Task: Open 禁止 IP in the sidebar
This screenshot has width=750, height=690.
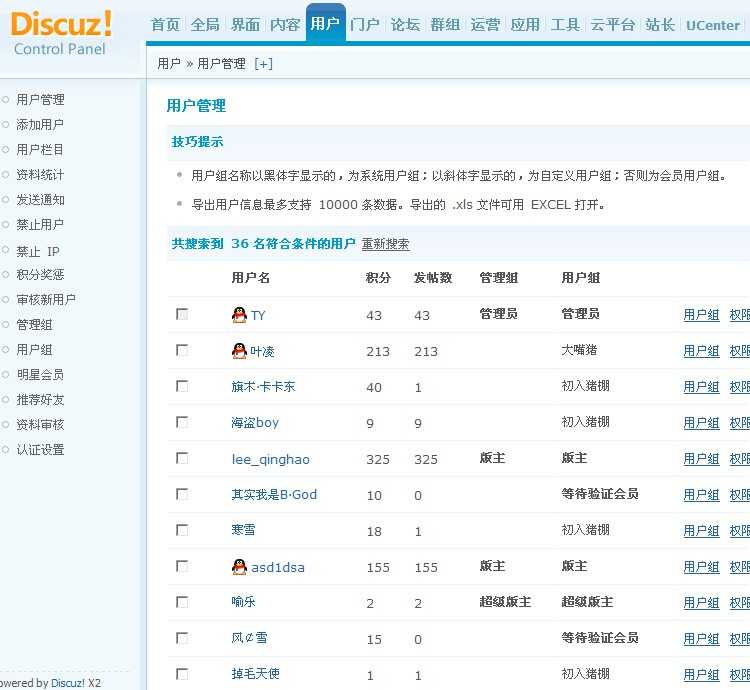Action: (38, 251)
